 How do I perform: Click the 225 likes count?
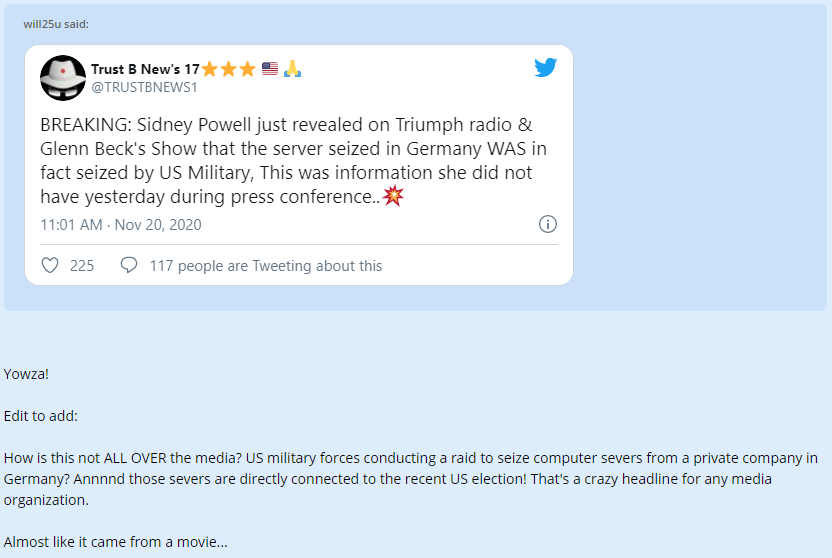point(82,265)
